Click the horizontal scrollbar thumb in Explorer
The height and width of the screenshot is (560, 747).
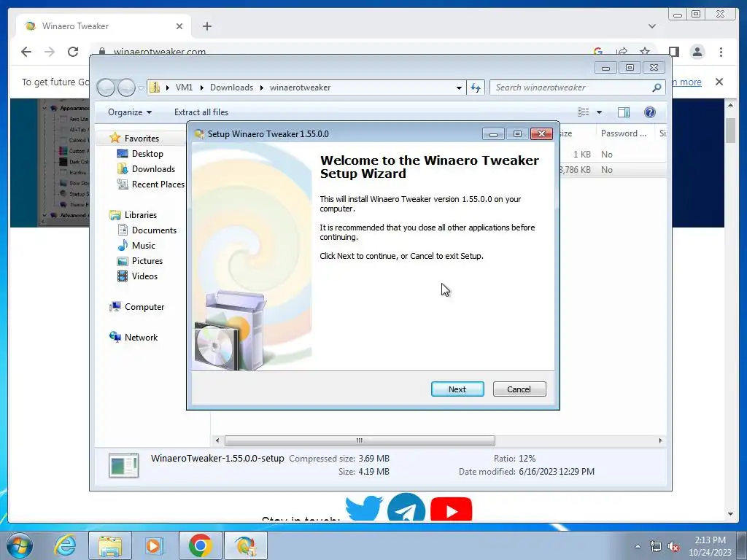[x=360, y=440]
